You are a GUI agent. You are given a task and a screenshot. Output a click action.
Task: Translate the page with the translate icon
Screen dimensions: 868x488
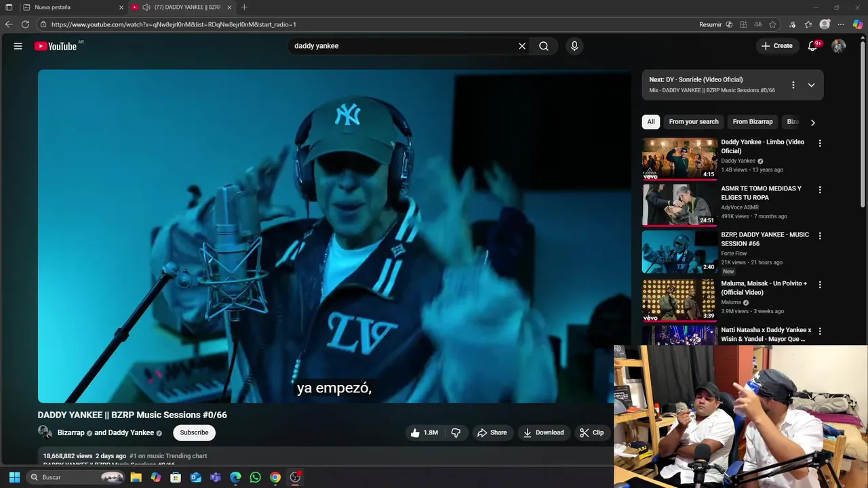757,24
